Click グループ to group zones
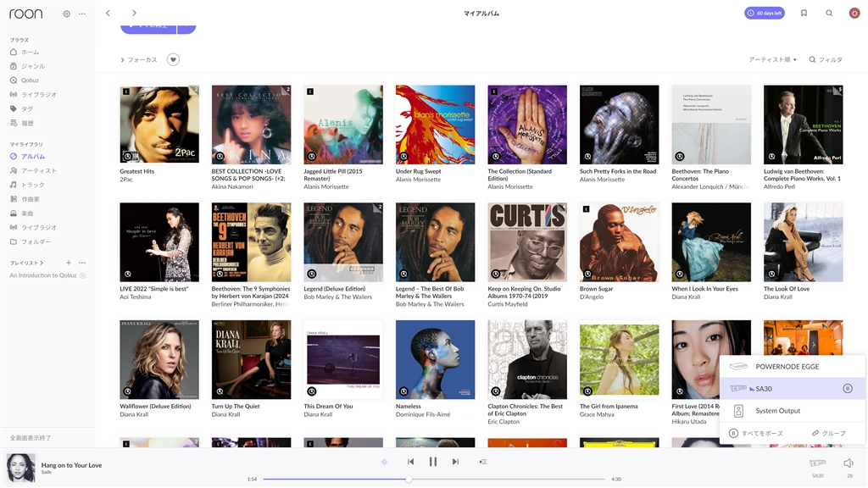Screen dimensions: 868x488 (x=829, y=433)
